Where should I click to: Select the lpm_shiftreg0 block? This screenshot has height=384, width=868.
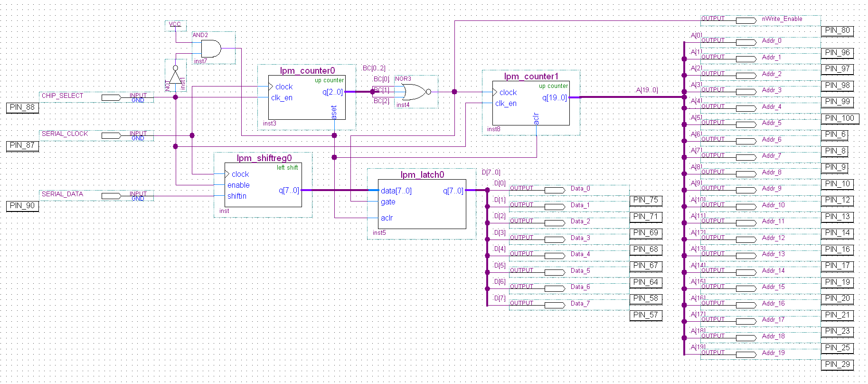click(x=263, y=185)
